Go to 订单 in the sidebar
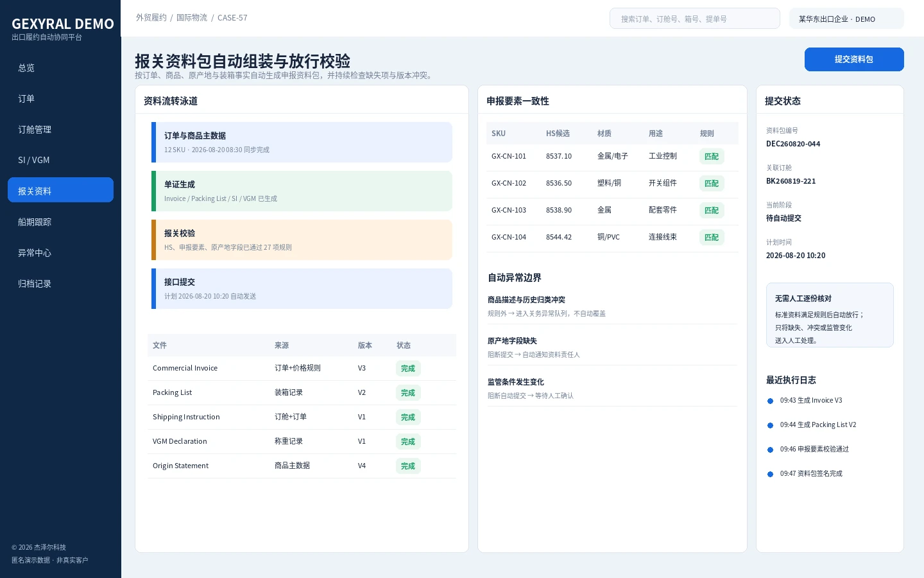Image resolution: width=924 pixels, height=578 pixels. (60, 98)
